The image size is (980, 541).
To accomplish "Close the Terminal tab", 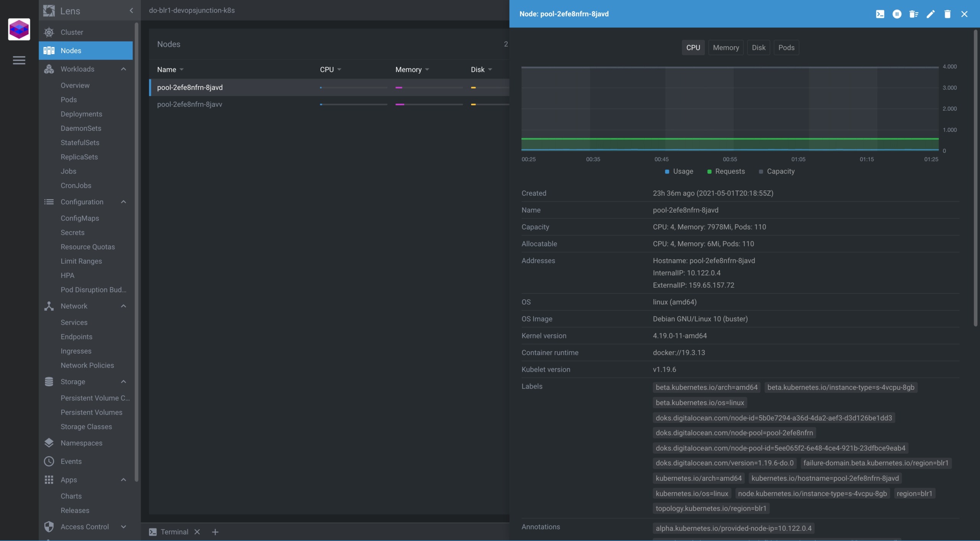I will (197, 532).
